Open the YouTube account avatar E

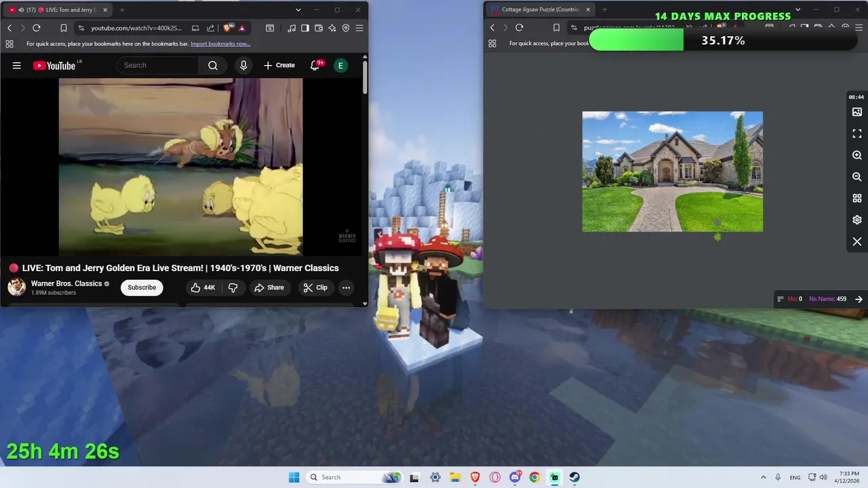[340, 65]
